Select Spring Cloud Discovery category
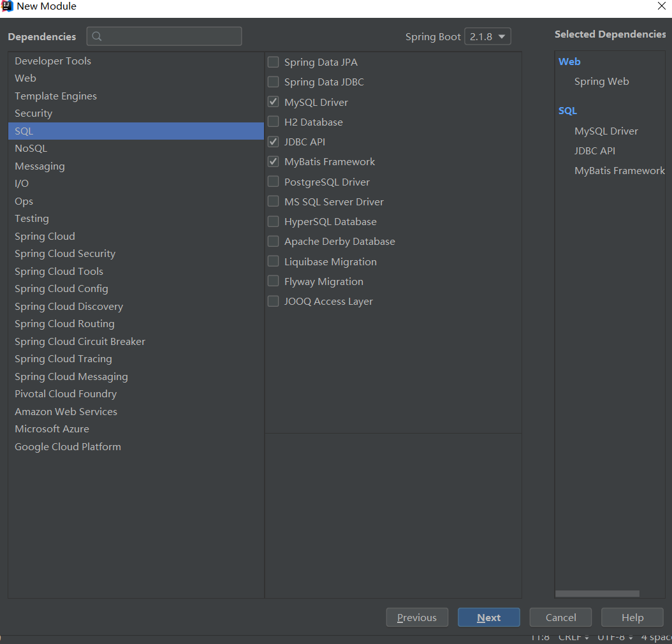This screenshot has height=644, width=672. (x=136, y=306)
